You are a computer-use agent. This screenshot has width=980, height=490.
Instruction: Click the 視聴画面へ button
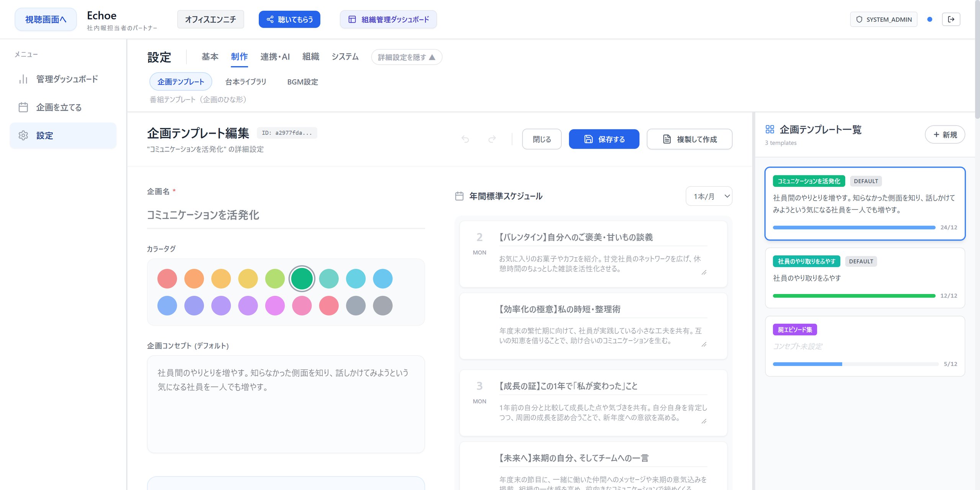46,19
